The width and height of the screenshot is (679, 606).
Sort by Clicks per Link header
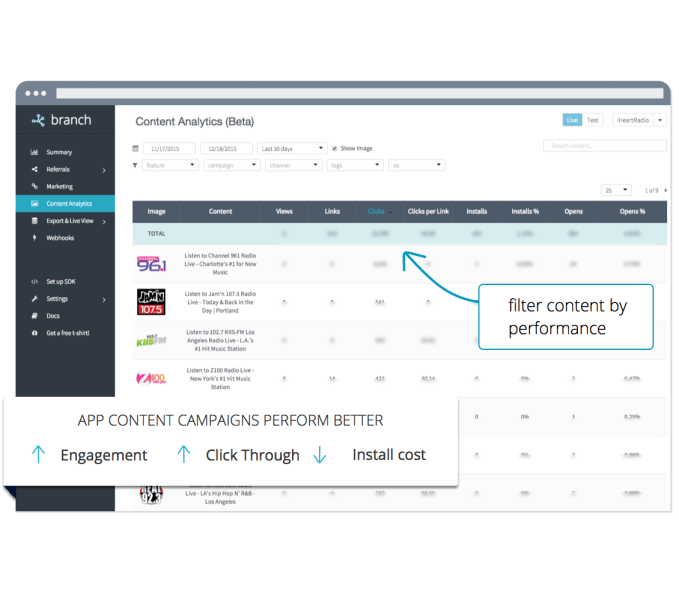pos(428,211)
